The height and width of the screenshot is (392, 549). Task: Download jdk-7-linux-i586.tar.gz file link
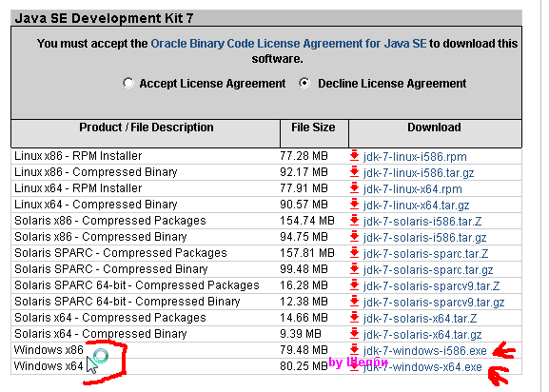[x=419, y=173]
